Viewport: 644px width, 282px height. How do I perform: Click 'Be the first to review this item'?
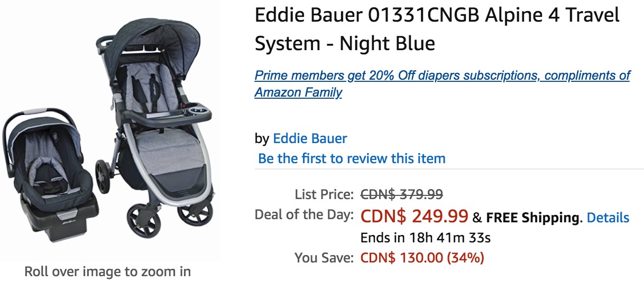352,158
